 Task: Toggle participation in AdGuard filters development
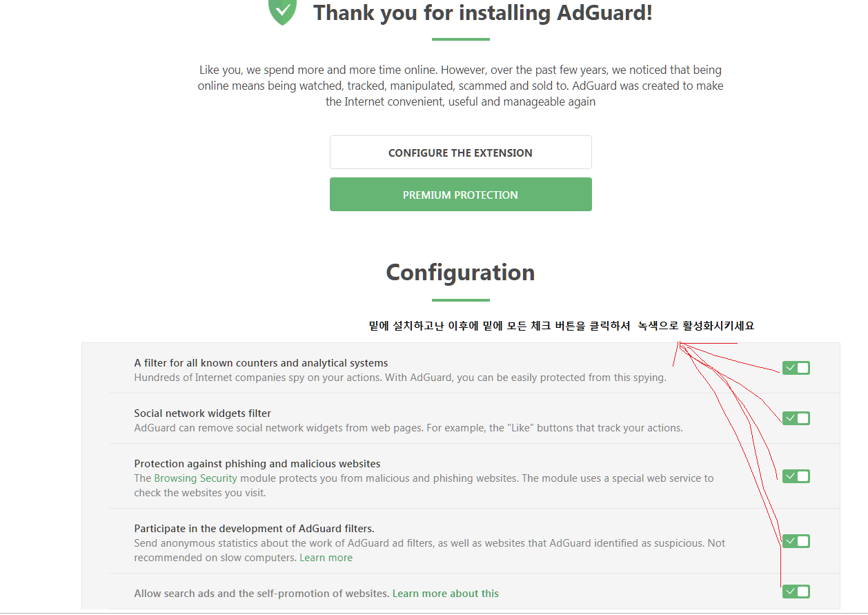pyautogui.click(x=796, y=541)
